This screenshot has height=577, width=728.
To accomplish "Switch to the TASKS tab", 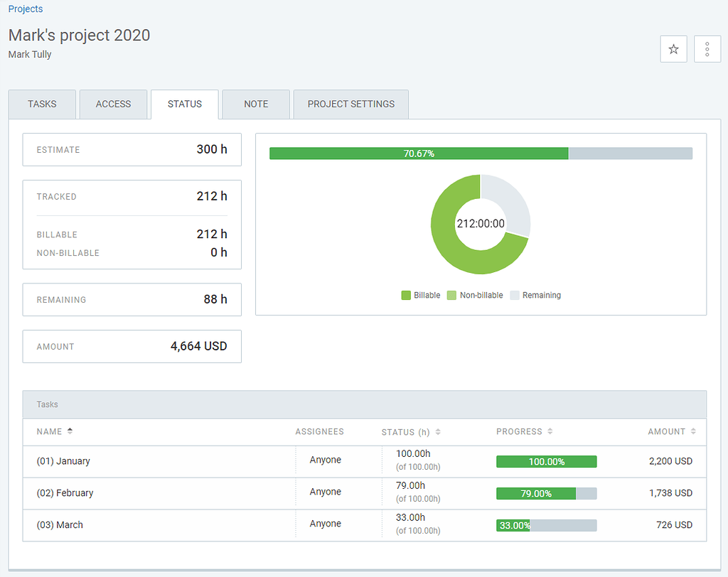I will (x=42, y=104).
